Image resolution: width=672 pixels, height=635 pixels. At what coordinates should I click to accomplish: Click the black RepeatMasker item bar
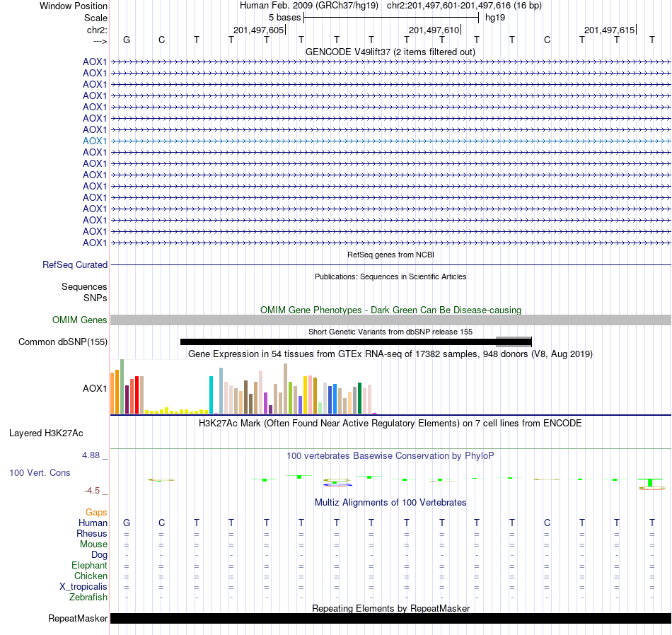[390, 618]
